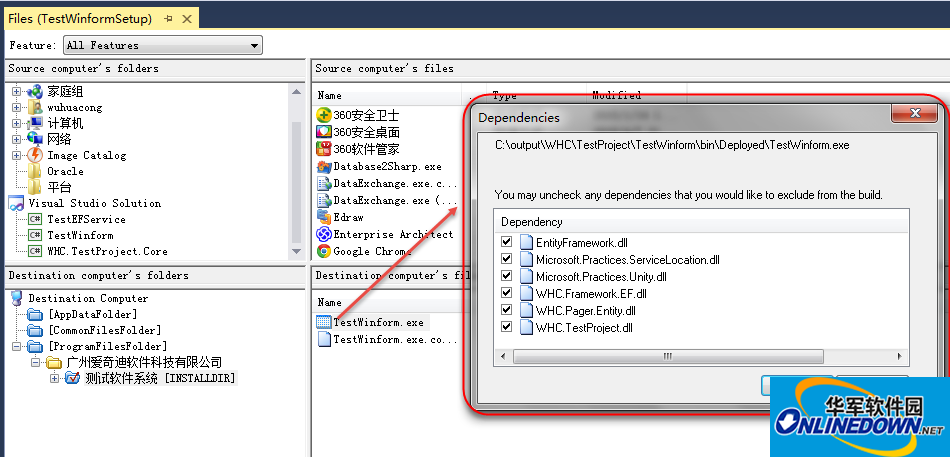The height and width of the screenshot is (457, 950).
Task: Click the INSTALLDIR folder icon
Action: [73, 378]
